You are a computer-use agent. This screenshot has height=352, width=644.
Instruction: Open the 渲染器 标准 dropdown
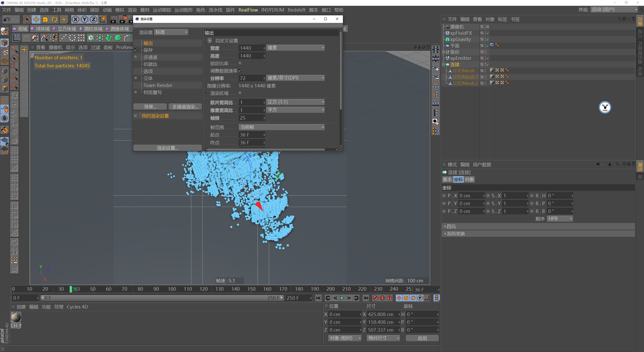[x=171, y=32]
